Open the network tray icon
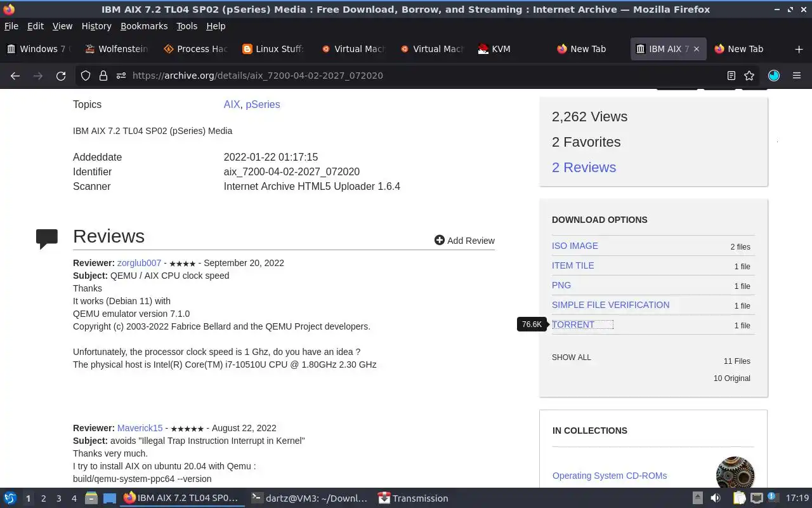Screen dimensions: 812x508 point(757,498)
